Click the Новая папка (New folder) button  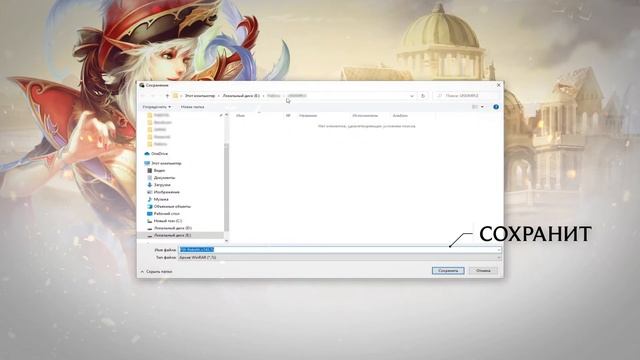click(x=192, y=107)
